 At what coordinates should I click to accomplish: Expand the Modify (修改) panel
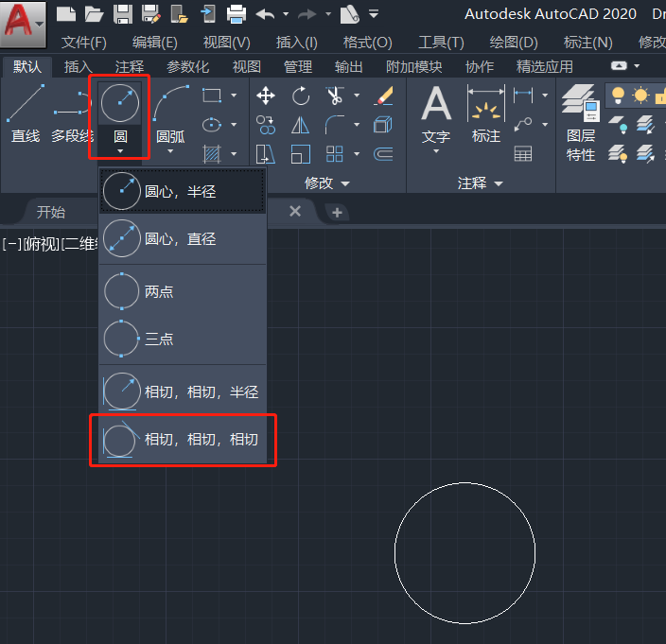coord(327,183)
